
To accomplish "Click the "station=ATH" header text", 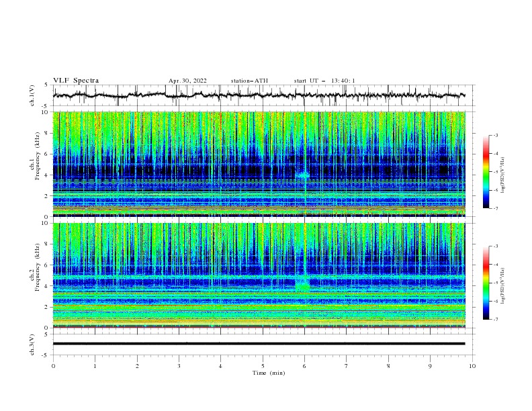I will pos(249,81).
